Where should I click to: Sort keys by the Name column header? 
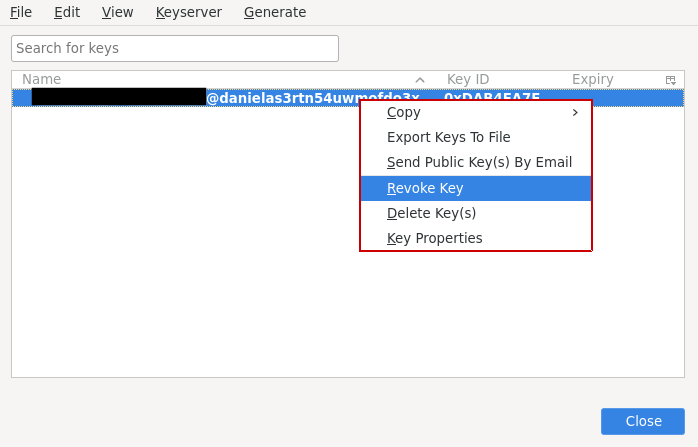42,80
